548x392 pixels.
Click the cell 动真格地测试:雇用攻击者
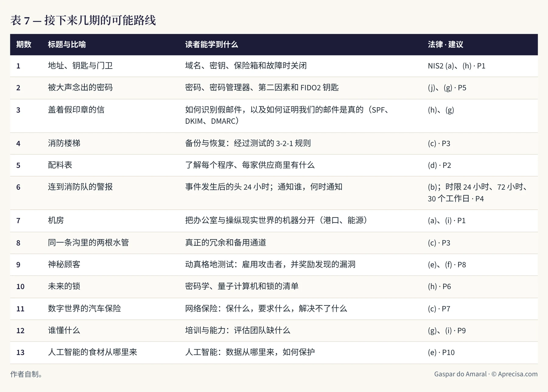[270, 264]
